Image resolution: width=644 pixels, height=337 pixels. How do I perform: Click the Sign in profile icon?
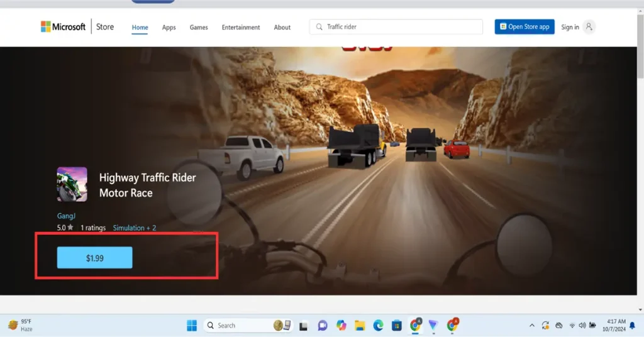tap(589, 27)
